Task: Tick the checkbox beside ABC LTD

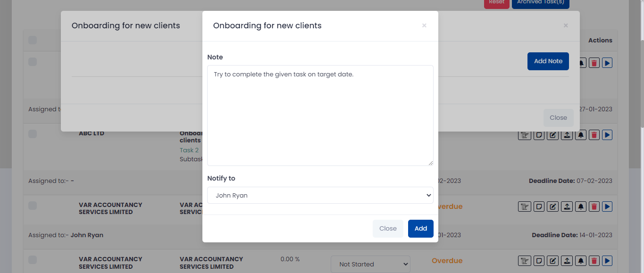Action: click(33, 134)
